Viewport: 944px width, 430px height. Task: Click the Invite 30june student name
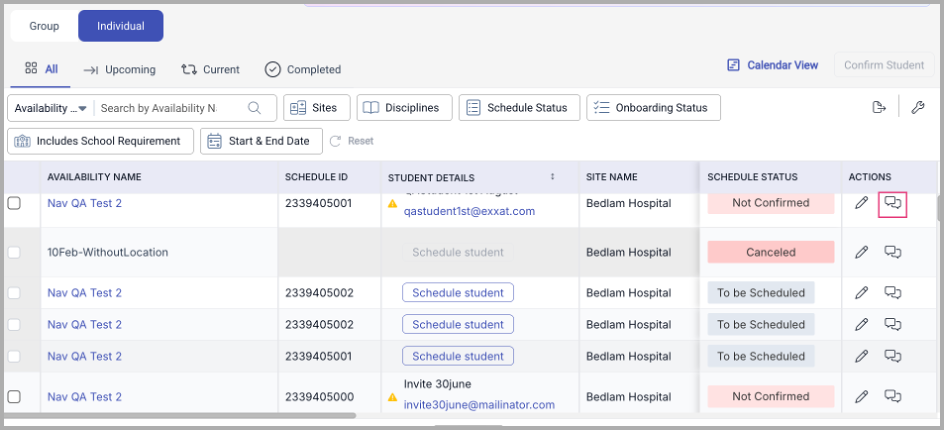[437, 384]
